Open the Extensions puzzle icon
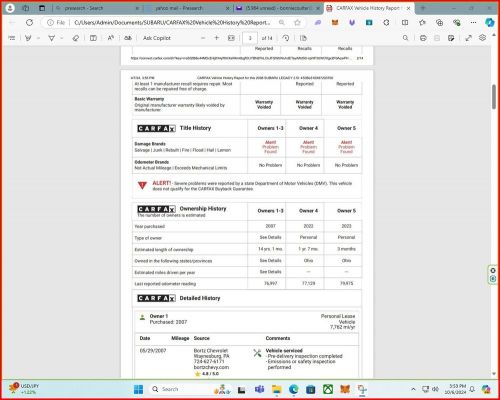500x400 pixels. 386,22
